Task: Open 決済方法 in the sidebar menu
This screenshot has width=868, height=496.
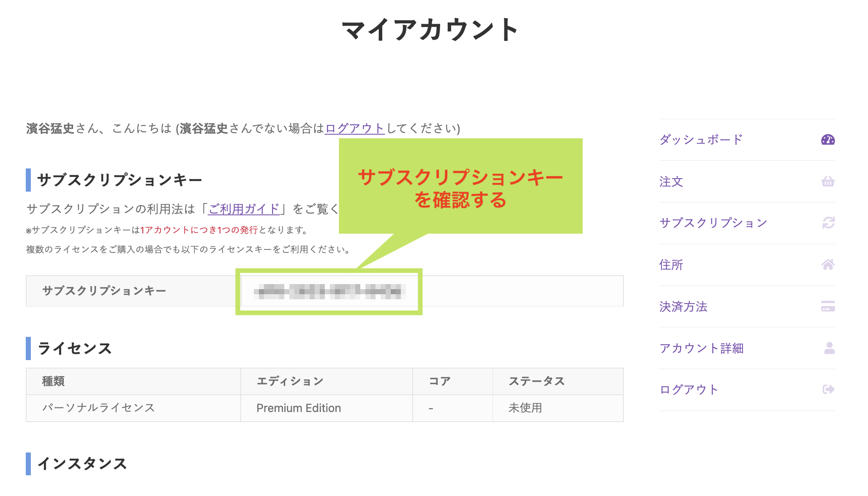Action: [683, 306]
